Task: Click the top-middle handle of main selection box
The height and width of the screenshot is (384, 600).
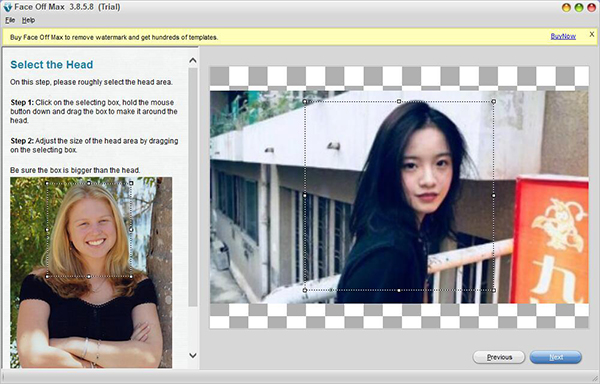Action: pyautogui.click(x=399, y=101)
